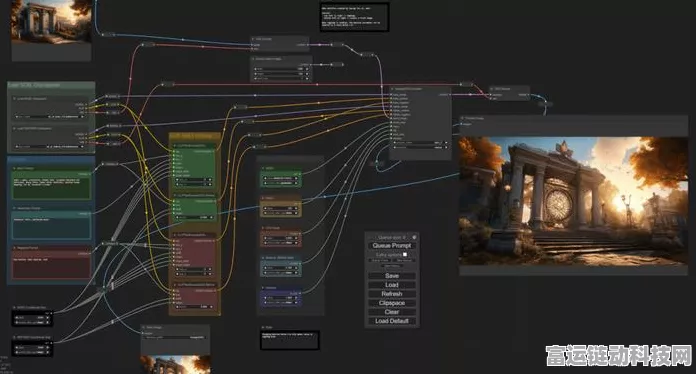
Task: Collapse the Preview Image node via its title dot
Action: tap(463, 118)
